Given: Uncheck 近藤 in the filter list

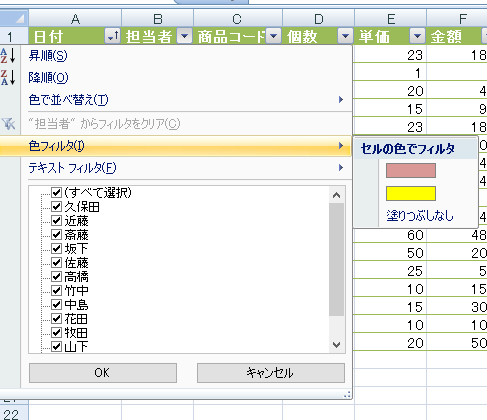Looking at the screenshot, I should [x=56, y=221].
